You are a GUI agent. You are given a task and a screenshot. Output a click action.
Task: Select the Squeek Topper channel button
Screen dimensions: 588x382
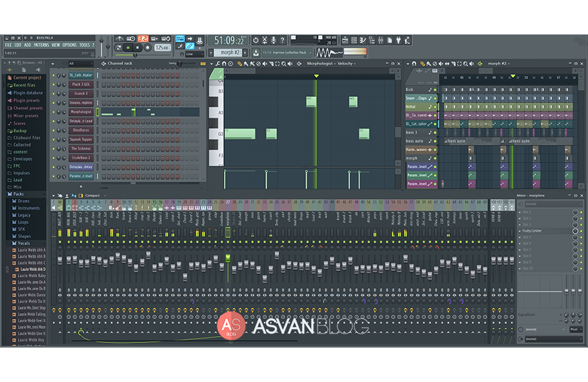[x=81, y=140]
